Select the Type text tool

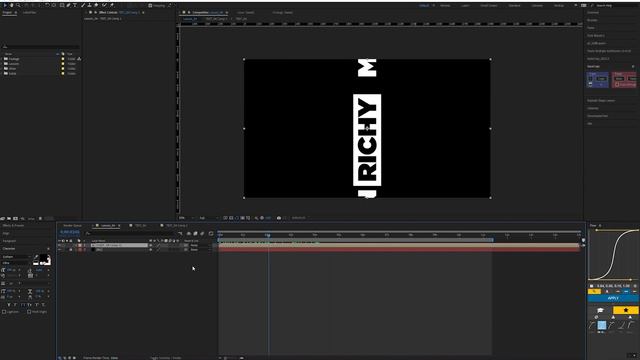pos(75,5)
